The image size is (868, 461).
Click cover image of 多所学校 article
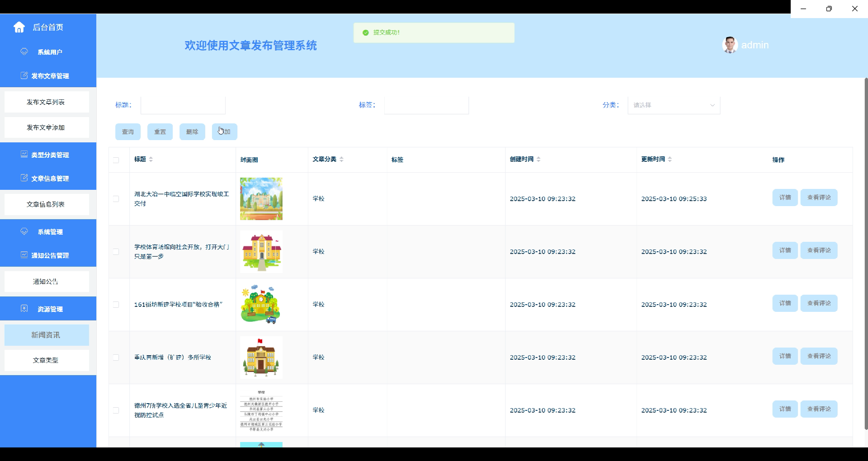tap(261, 358)
